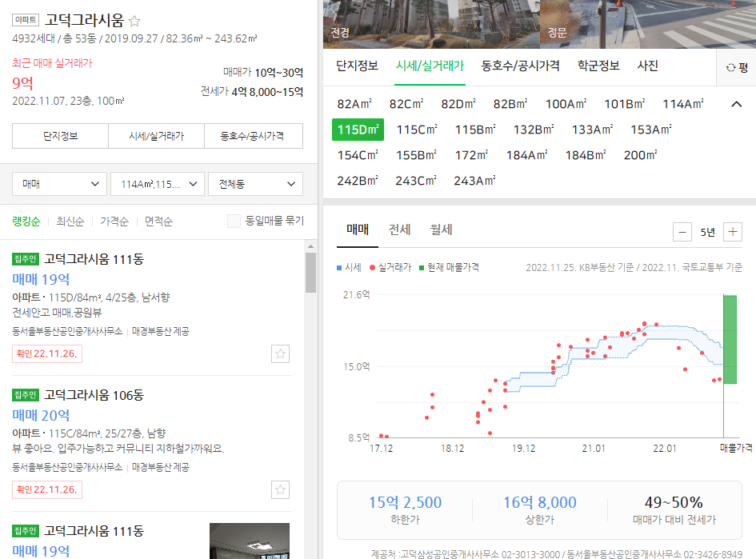Screen dimensions: 756x559
Task: Open the 동호수/공시가격 tab
Action: coord(520,66)
